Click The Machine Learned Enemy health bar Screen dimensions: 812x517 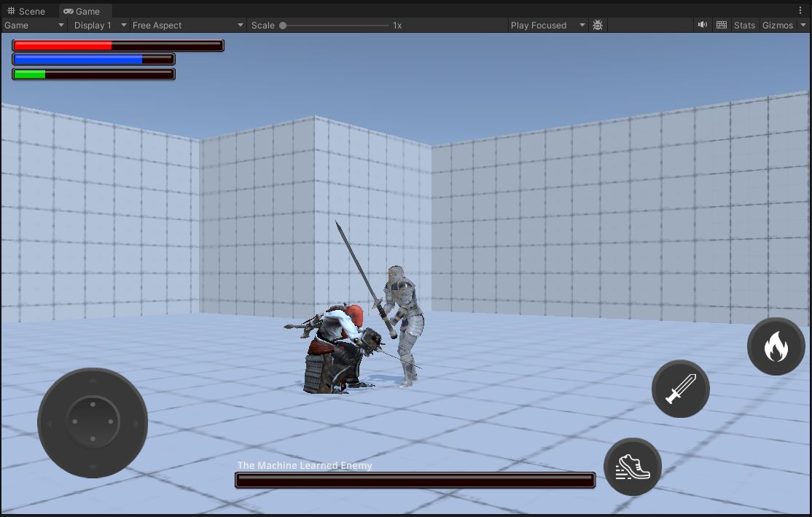414,479
